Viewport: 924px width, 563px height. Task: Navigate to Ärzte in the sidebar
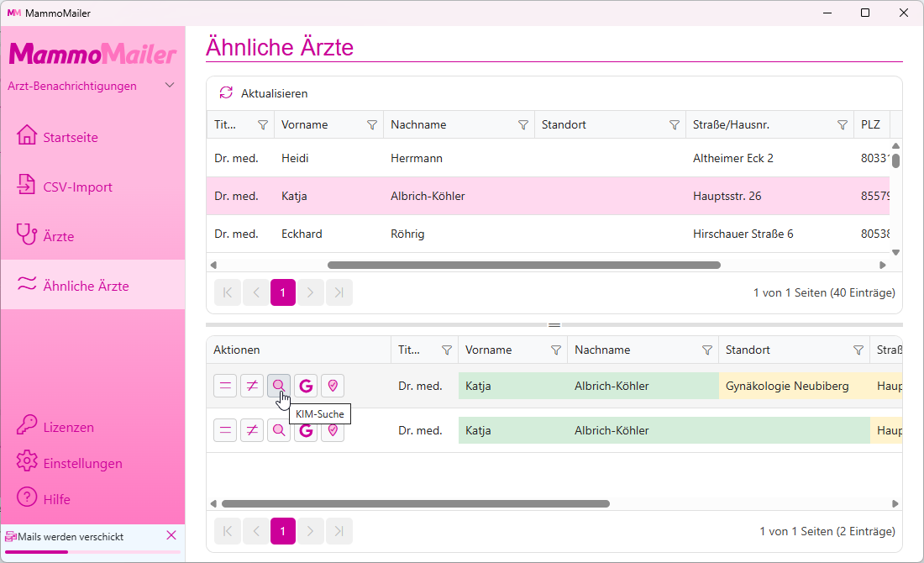point(92,236)
